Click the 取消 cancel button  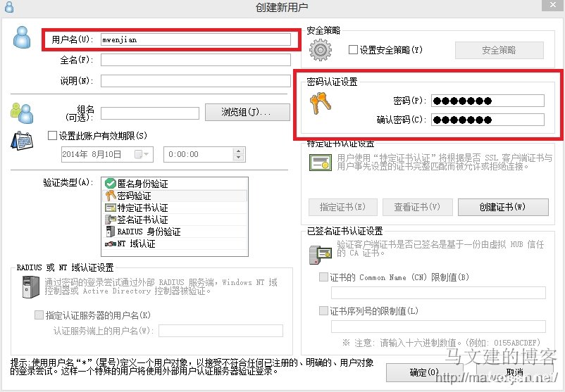coord(514,372)
